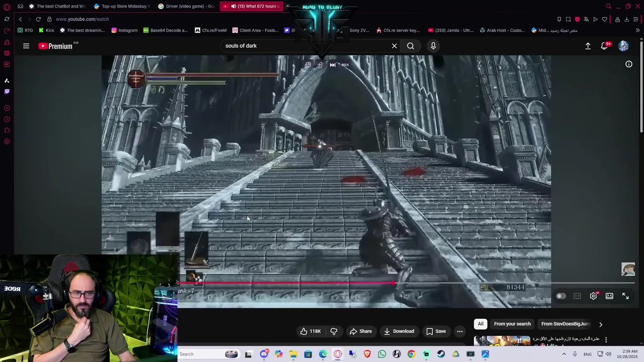Toggle the autoplay switch

point(560,296)
